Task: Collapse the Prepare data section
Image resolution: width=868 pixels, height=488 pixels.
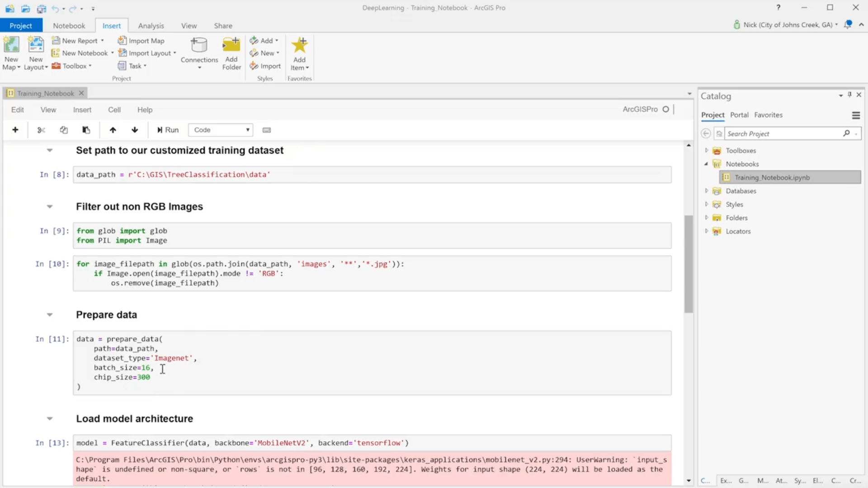Action: [49, 314]
